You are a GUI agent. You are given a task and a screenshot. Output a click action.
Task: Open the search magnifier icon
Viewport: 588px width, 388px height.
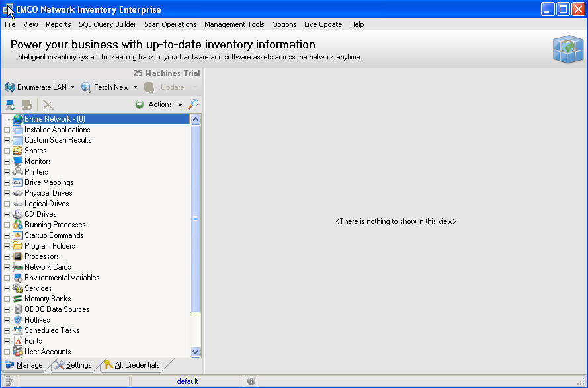[194, 104]
